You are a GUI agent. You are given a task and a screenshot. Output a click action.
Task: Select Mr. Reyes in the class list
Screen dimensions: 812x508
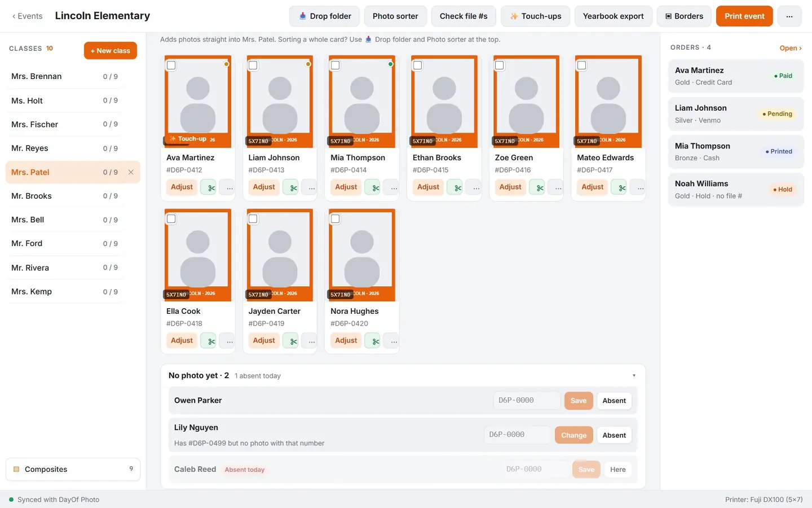[65, 148]
